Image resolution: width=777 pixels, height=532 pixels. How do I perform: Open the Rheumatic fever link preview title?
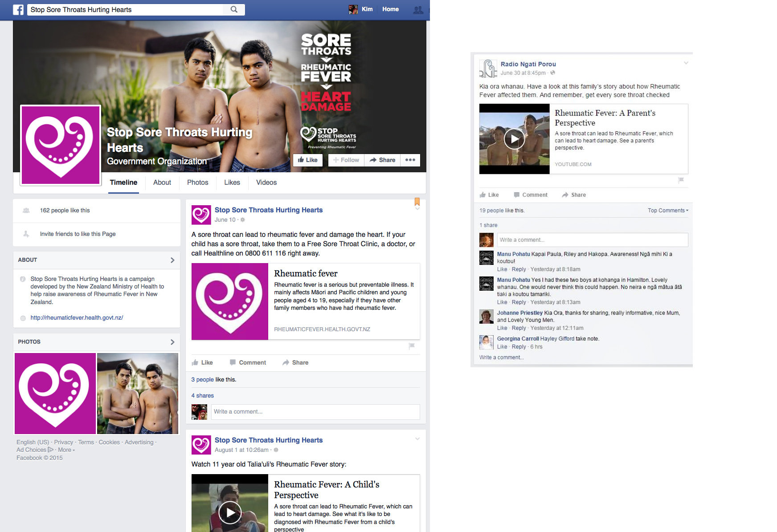pyautogui.click(x=306, y=273)
